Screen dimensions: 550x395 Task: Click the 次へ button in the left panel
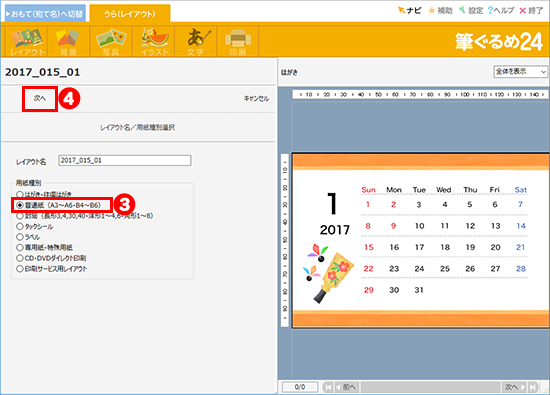(x=40, y=99)
